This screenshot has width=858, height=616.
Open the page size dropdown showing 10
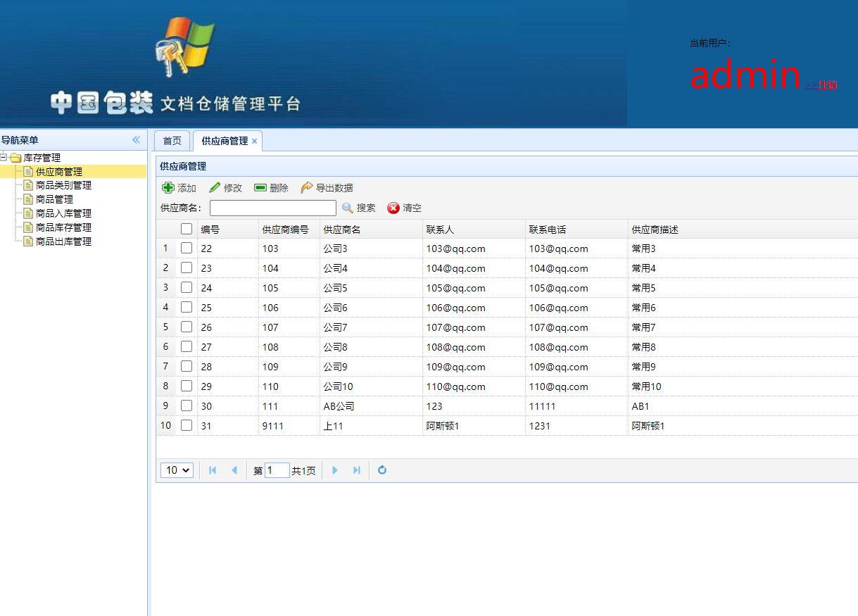click(177, 470)
